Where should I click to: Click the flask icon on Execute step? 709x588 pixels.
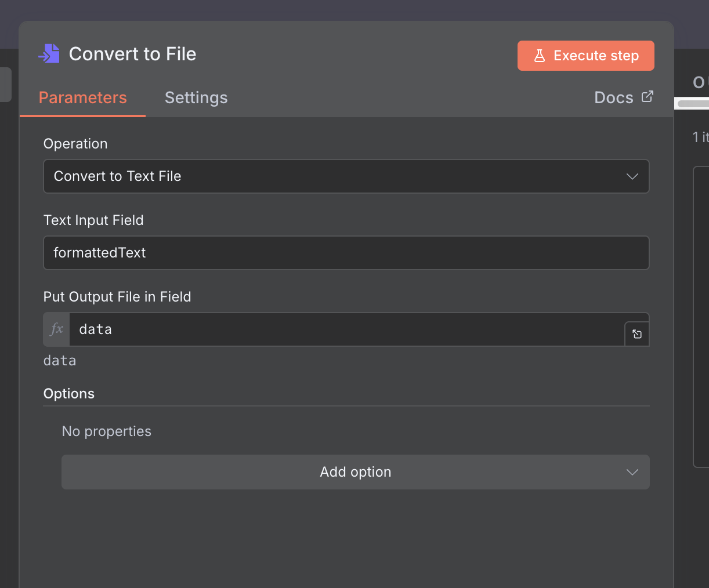tap(540, 56)
